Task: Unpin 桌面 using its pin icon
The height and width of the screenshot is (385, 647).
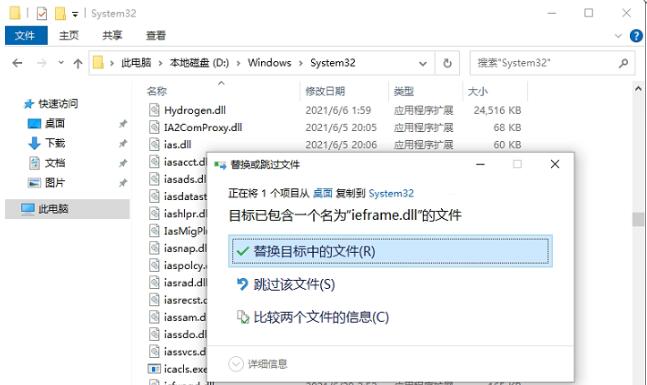Action: point(123,124)
